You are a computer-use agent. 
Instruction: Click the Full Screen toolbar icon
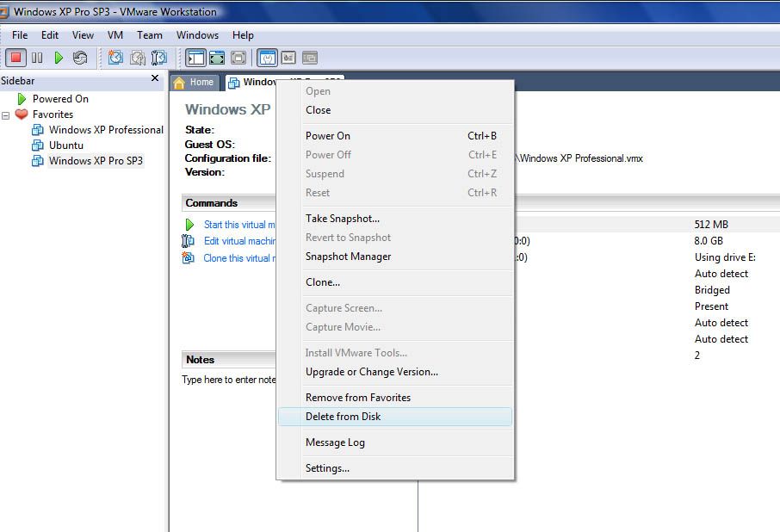238,58
